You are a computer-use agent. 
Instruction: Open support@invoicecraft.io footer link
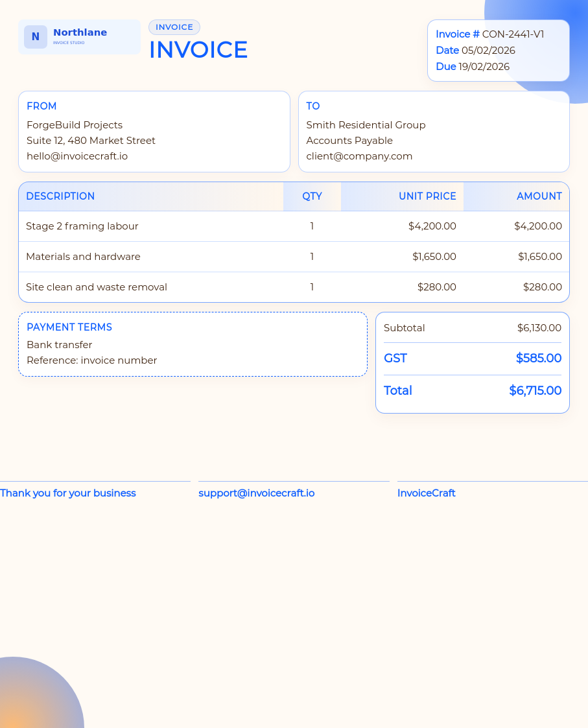coord(256,493)
